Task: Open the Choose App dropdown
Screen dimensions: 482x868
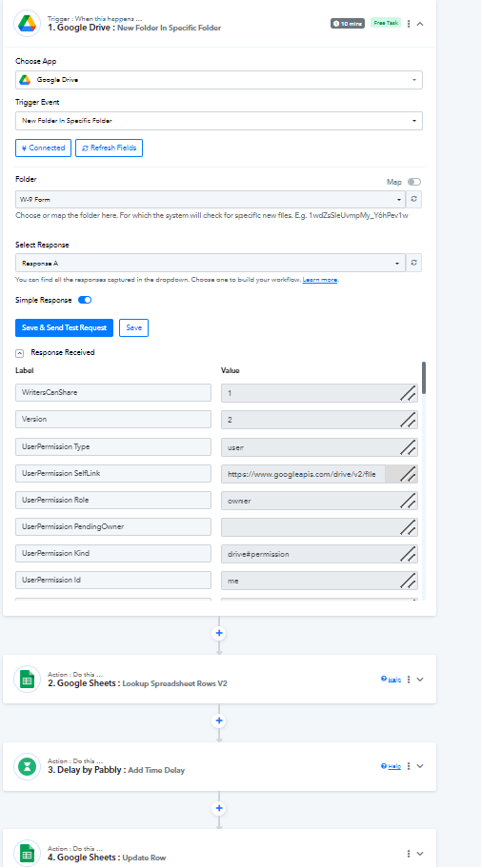Action: tap(219, 80)
